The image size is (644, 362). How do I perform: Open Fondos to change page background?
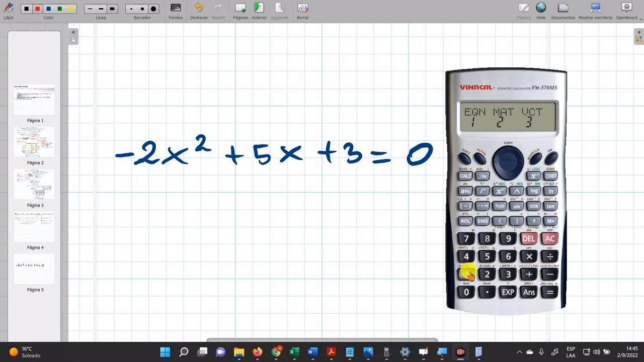[x=175, y=9]
